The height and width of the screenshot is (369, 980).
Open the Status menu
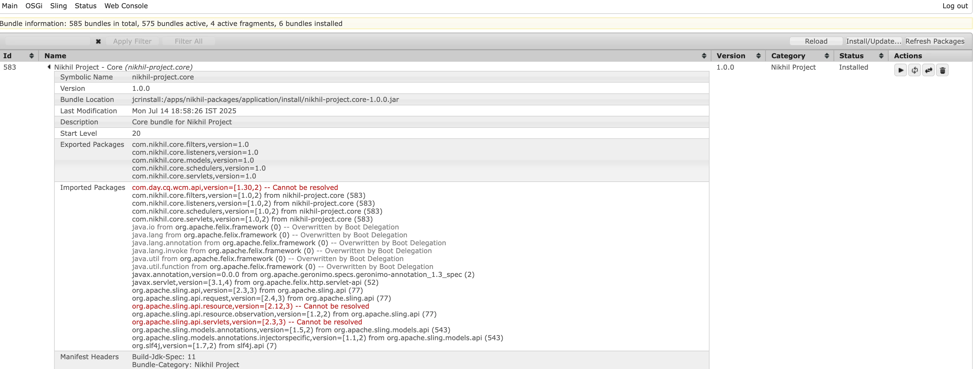point(85,6)
